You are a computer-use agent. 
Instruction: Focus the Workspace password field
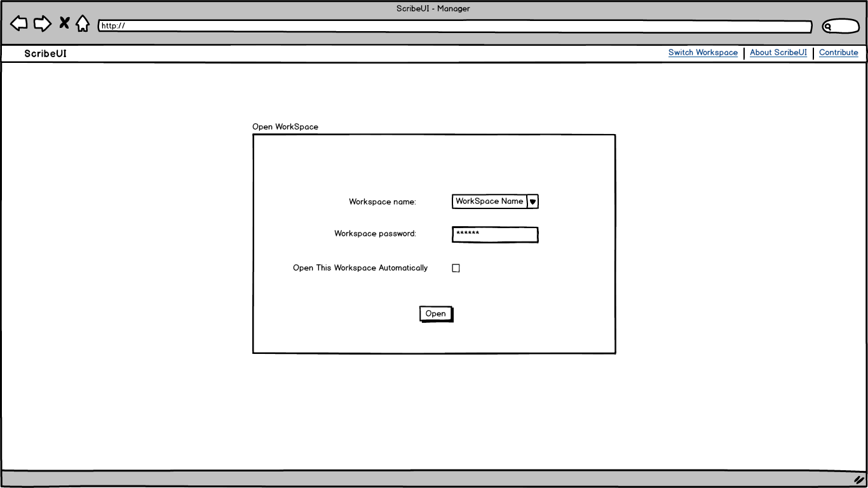tap(495, 234)
